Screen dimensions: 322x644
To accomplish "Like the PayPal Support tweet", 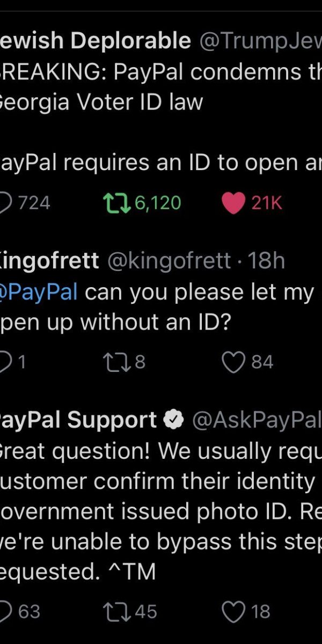I will click(x=233, y=611).
